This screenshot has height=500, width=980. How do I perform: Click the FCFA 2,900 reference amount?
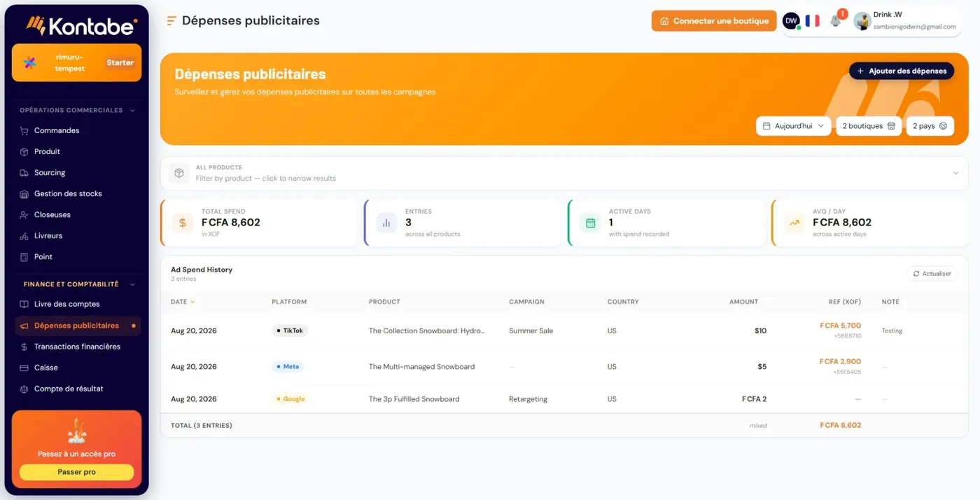841,362
